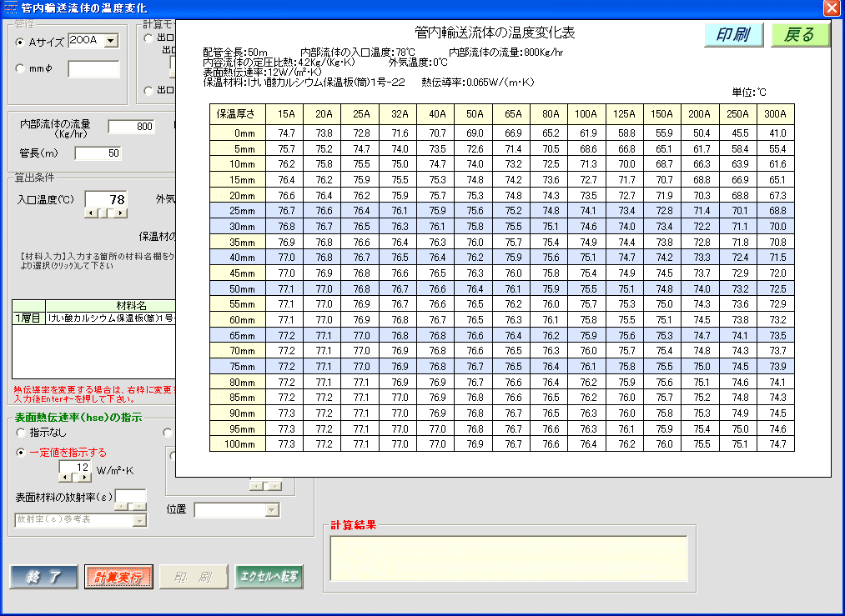Viewport: 845px width, 616px height.
Task: Click the mmφ diameter text field
Action: 93,69
